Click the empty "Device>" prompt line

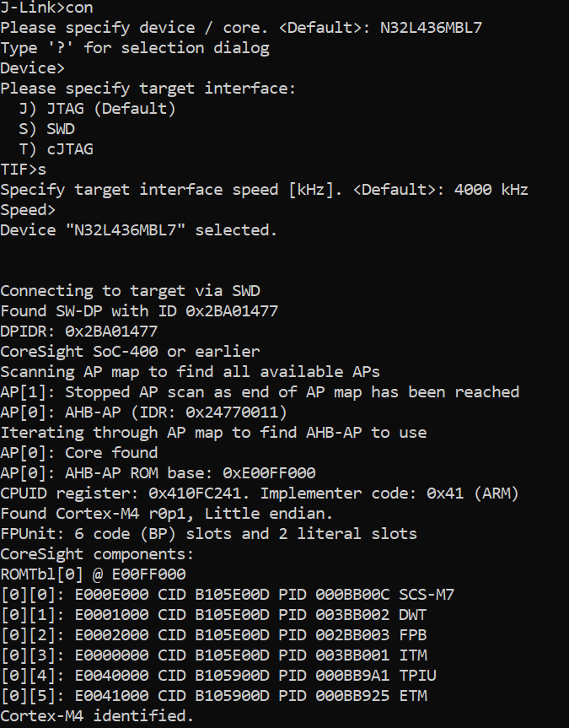tap(33, 68)
